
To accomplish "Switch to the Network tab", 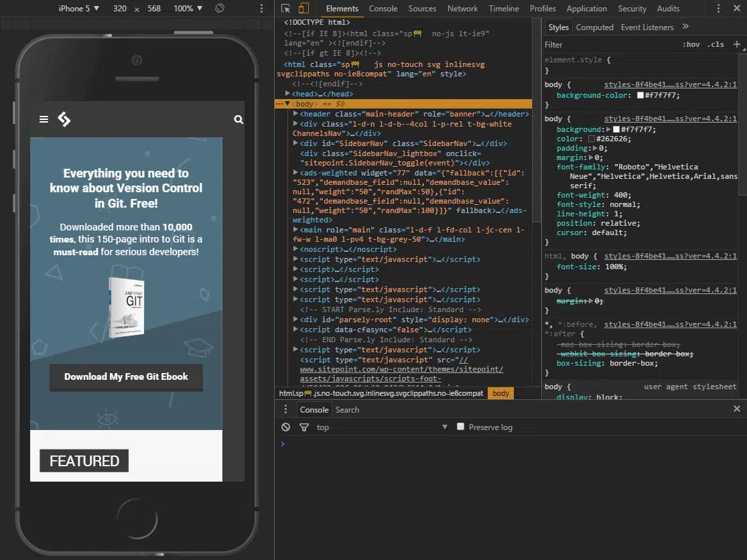I will (462, 8).
